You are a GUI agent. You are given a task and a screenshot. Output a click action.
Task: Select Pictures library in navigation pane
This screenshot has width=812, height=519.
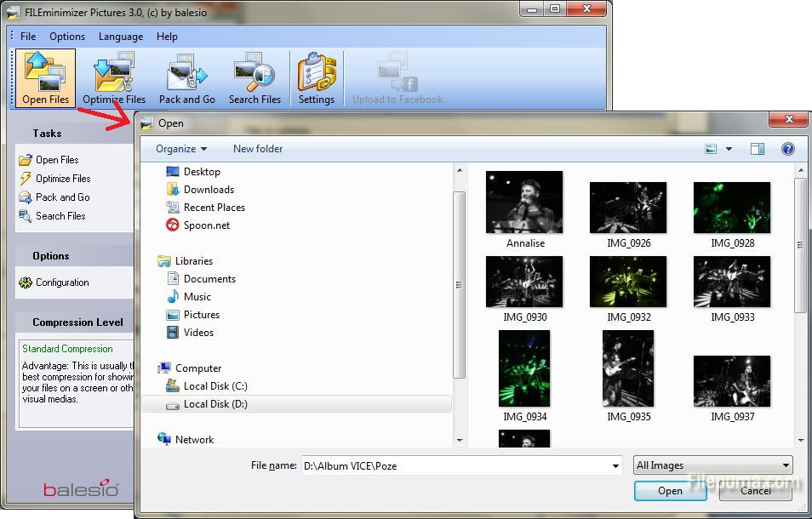click(202, 315)
